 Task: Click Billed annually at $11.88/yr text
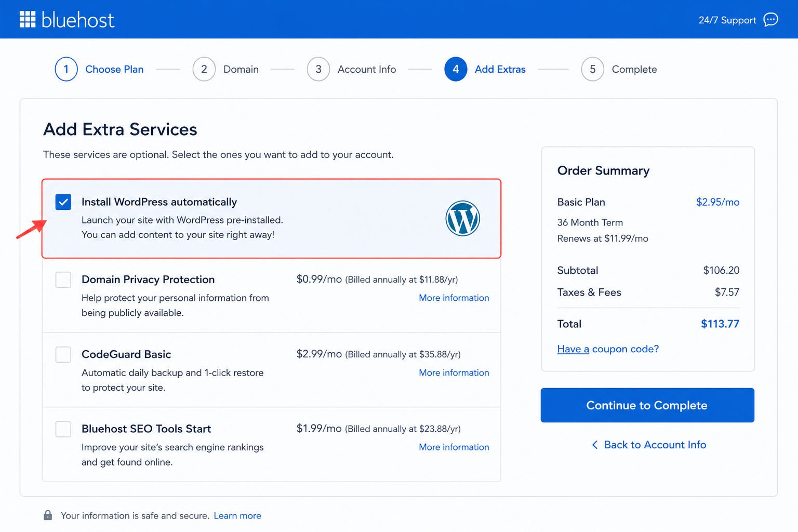pos(402,280)
